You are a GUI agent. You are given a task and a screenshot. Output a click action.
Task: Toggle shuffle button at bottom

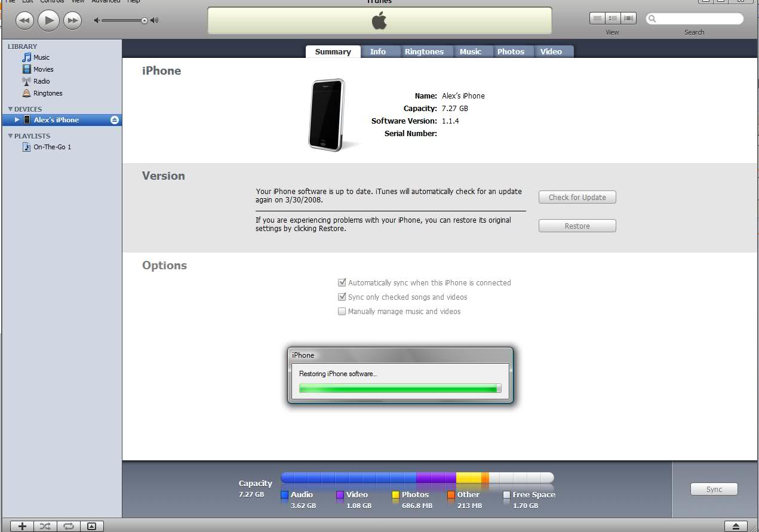[x=45, y=526]
